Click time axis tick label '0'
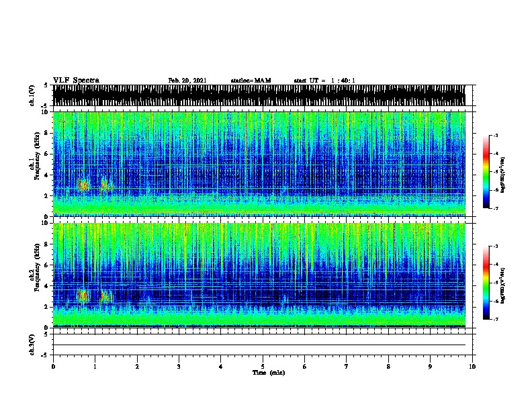This screenshot has width=532, height=411. [53, 366]
